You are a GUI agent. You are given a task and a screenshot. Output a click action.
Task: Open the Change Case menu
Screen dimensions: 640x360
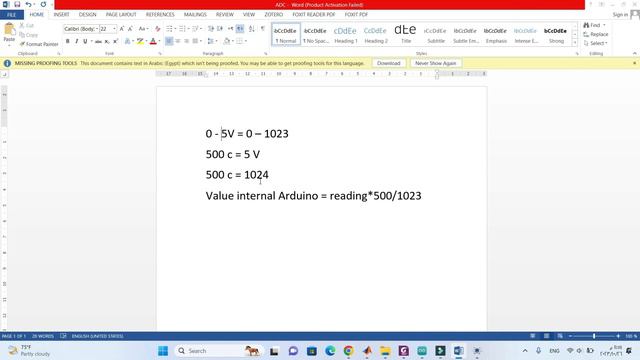click(x=142, y=29)
